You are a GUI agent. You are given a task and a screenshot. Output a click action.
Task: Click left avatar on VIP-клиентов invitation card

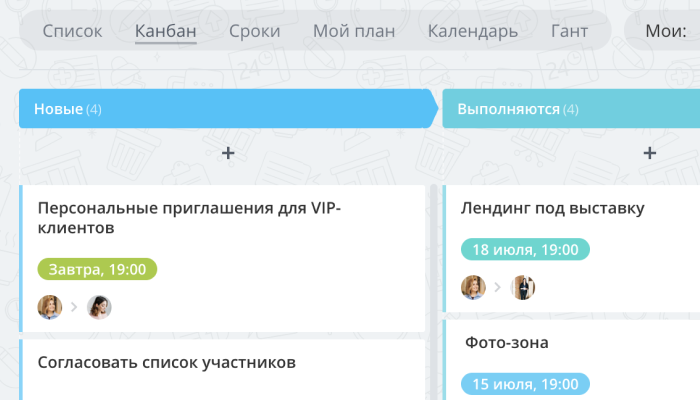[x=50, y=307]
